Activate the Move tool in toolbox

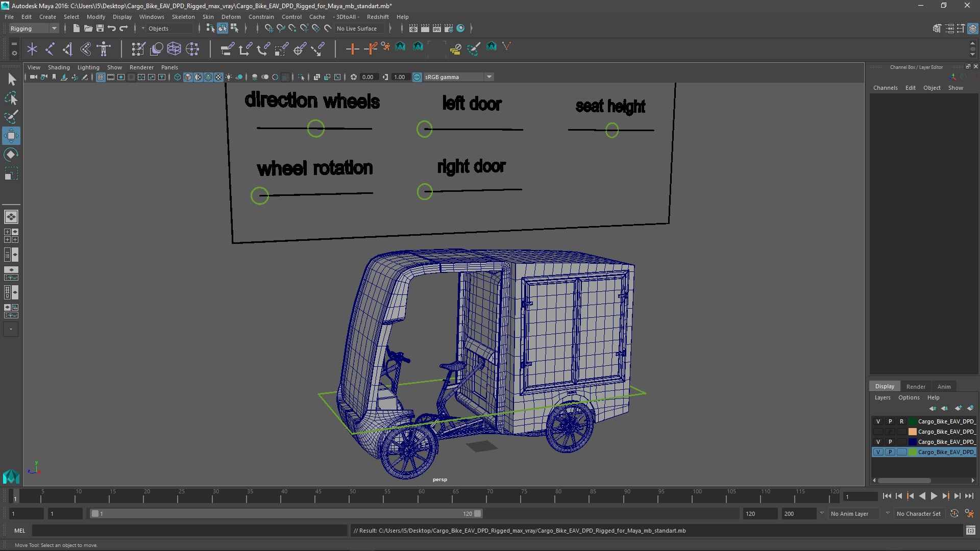click(x=11, y=136)
